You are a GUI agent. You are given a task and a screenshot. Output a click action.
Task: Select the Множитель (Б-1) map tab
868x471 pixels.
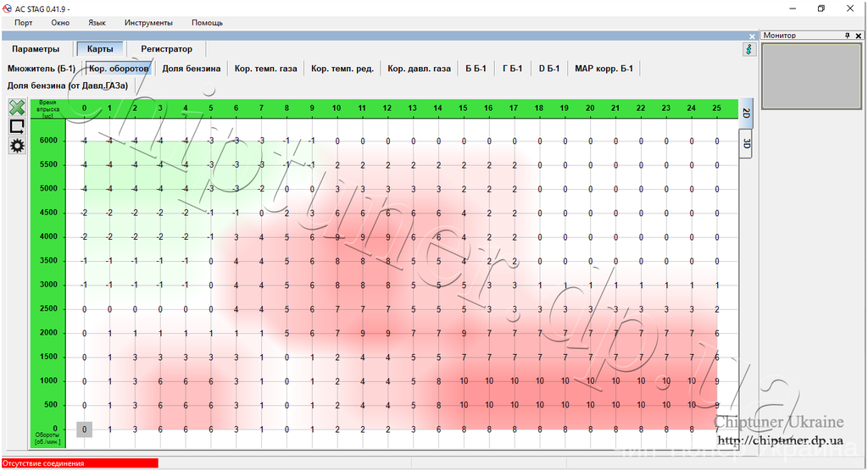[x=42, y=69]
